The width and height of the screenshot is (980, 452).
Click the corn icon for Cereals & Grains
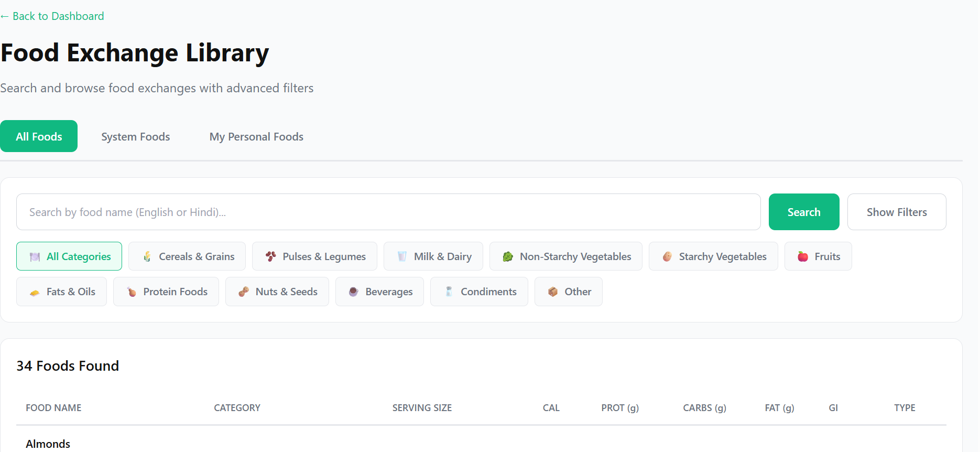(147, 256)
